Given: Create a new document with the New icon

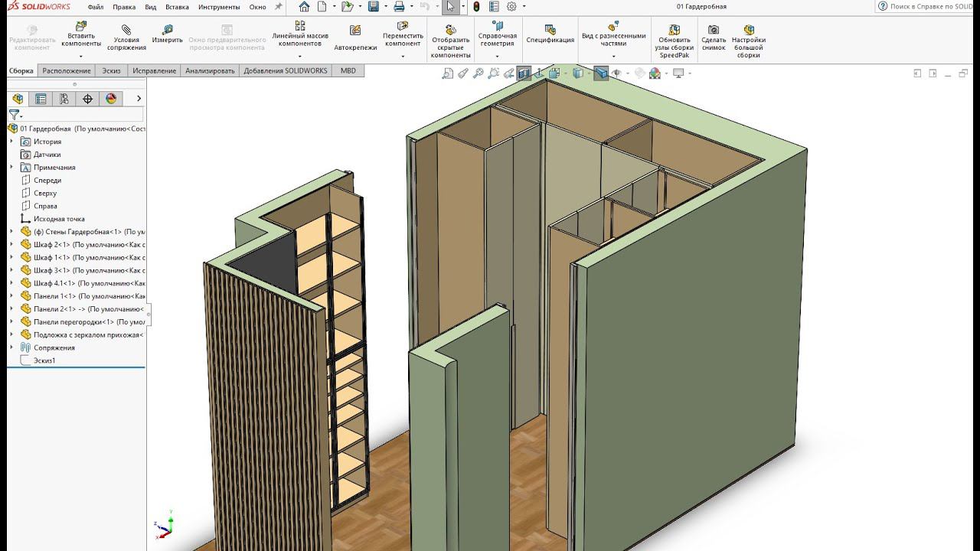Looking at the screenshot, I should point(322,7).
